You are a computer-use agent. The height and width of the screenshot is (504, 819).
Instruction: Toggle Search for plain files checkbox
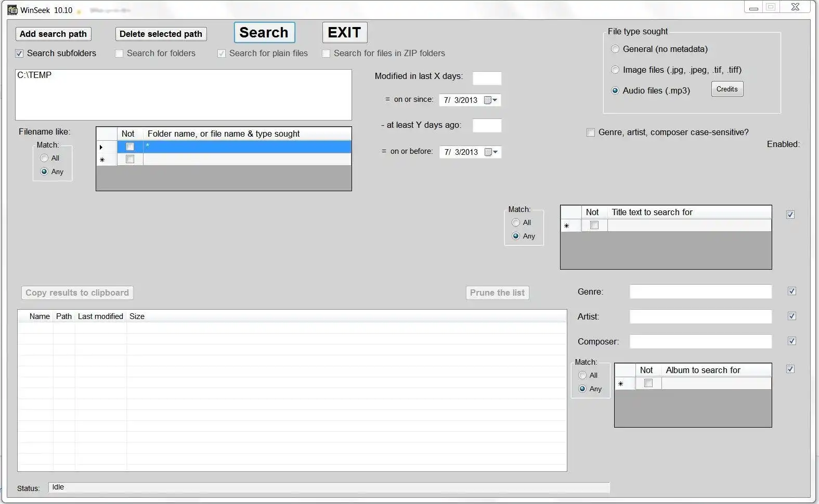click(x=222, y=54)
